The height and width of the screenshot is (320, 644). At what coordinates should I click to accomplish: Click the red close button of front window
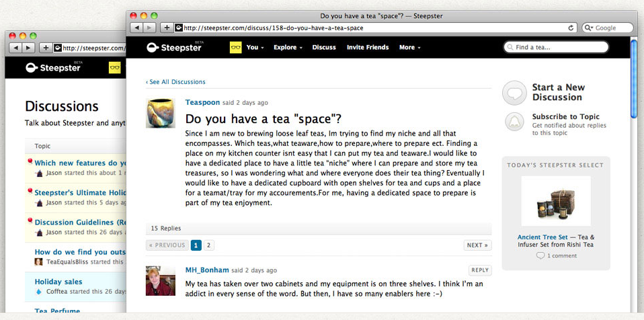(x=133, y=15)
